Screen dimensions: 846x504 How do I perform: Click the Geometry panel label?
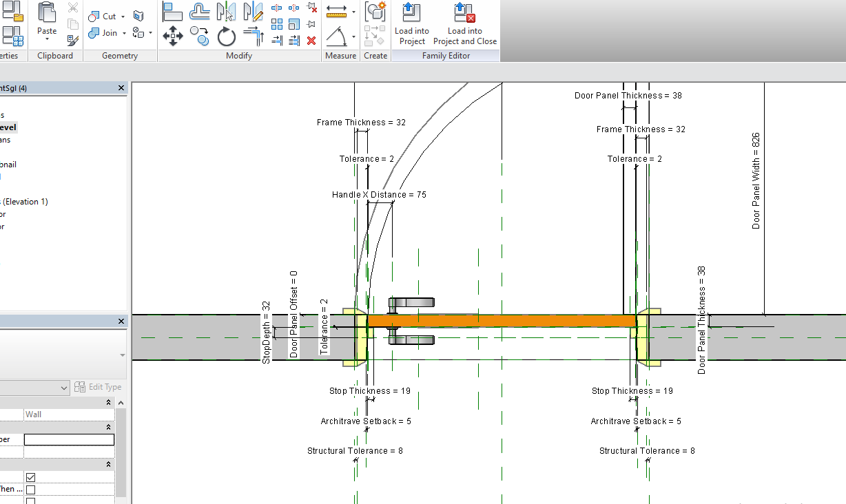[120, 56]
